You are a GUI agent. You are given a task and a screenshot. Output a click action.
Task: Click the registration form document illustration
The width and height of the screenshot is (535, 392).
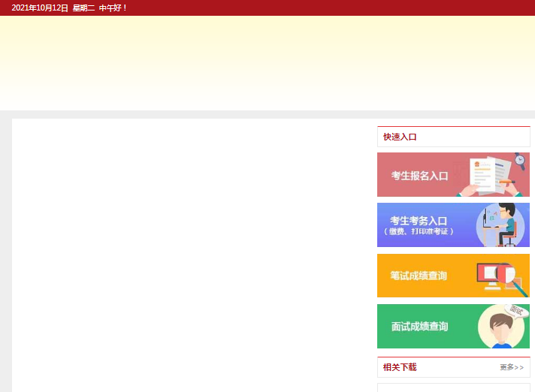pyautogui.click(x=482, y=173)
